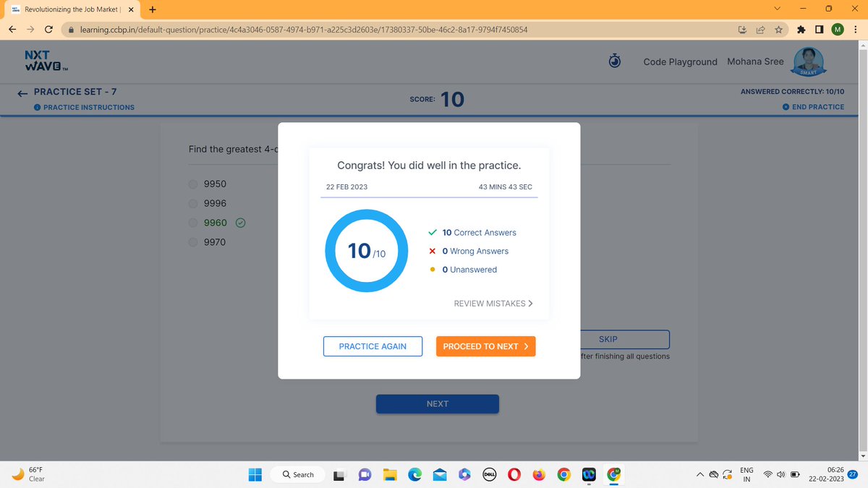Image resolution: width=868 pixels, height=488 pixels.
Task: Launch Firefox from taskbar
Action: coord(538,475)
